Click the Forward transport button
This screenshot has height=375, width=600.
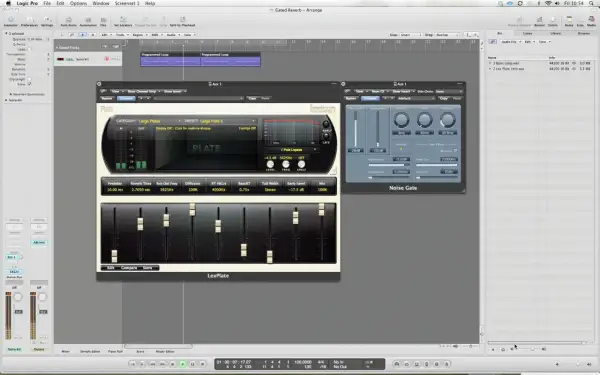(x=162, y=364)
